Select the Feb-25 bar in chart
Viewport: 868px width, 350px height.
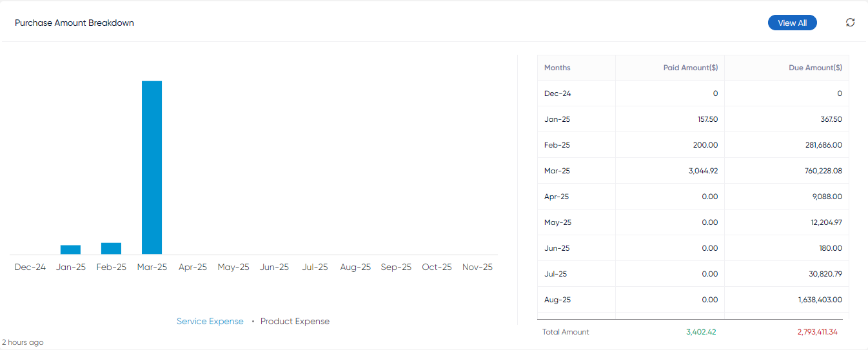tap(111, 248)
